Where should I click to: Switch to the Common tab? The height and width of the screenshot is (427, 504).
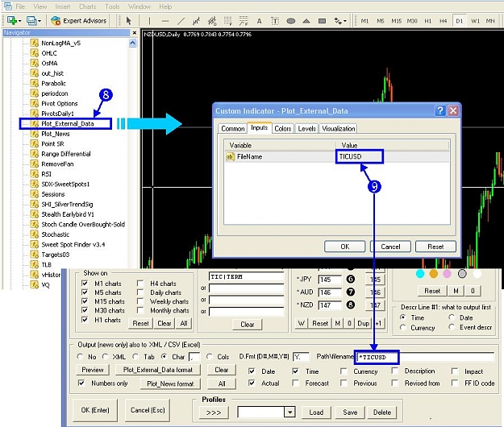pyautogui.click(x=233, y=129)
